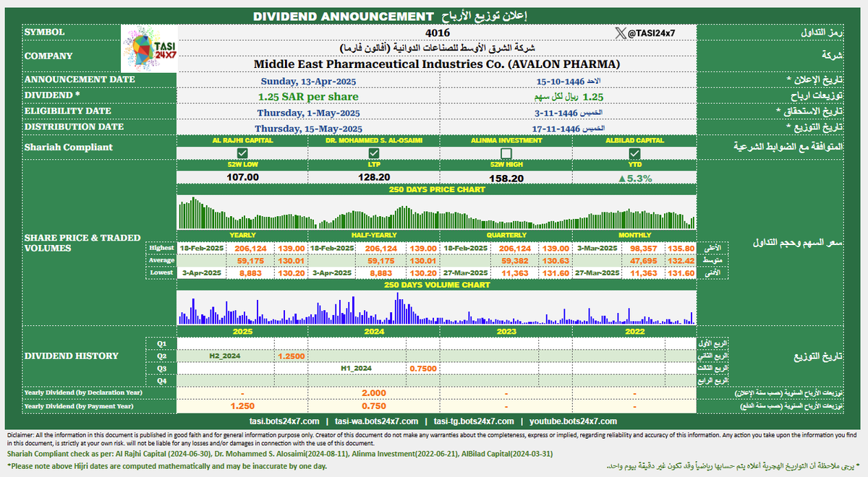This screenshot has width=868, height=477.
Task: Click the quarterly average volume 59,382
Action: 515,260
